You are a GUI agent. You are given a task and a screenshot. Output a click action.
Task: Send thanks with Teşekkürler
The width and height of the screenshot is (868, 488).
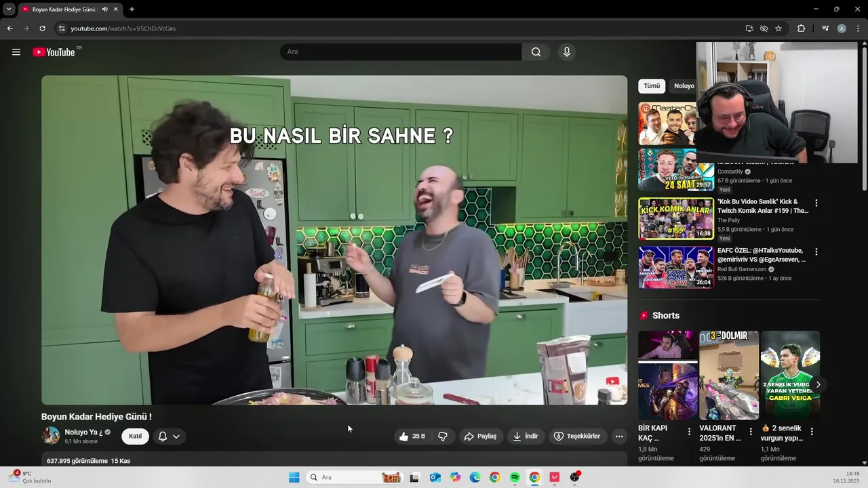pyautogui.click(x=577, y=436)
